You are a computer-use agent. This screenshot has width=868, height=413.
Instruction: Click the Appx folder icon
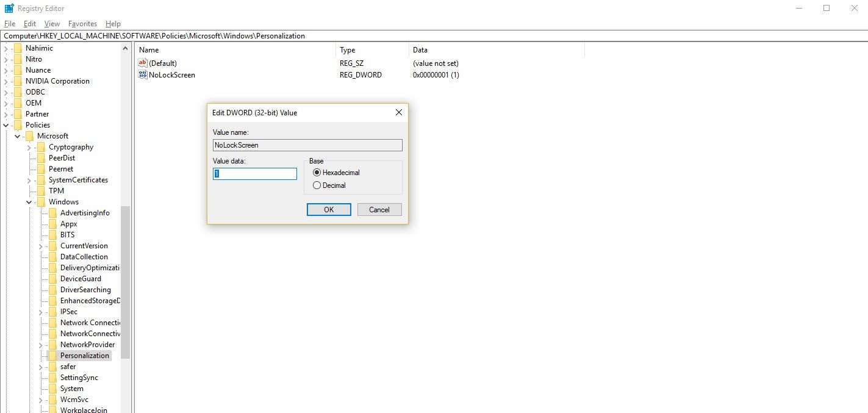(52, 224)
